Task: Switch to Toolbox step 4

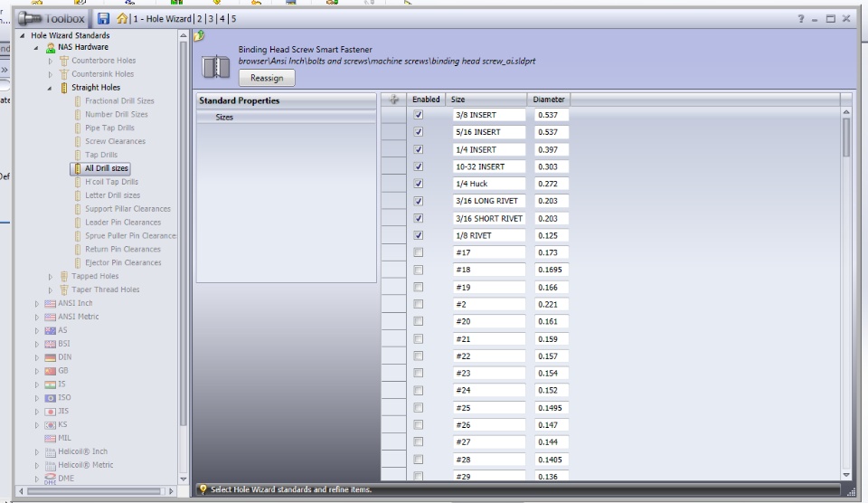Action: click(222, 19)
